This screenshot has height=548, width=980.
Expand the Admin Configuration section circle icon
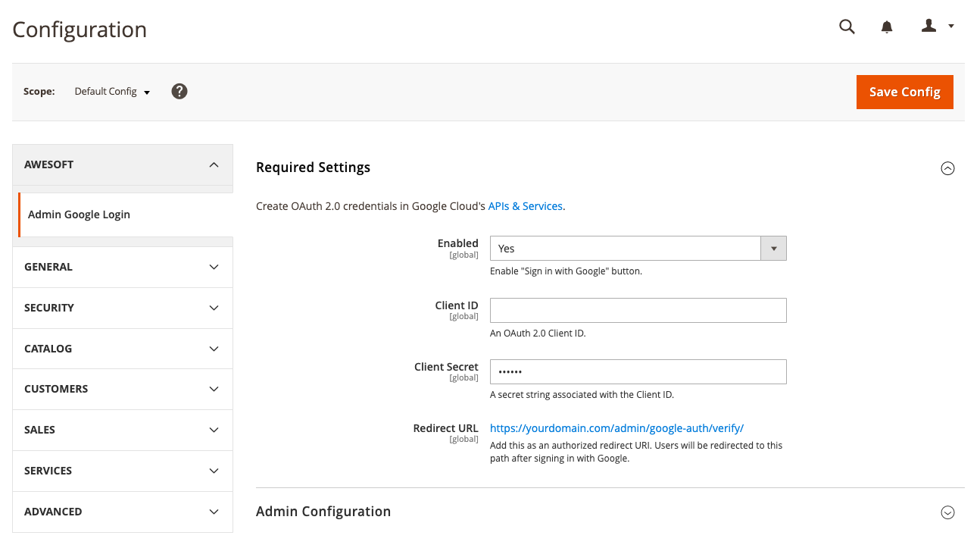(x=947, y=512)
